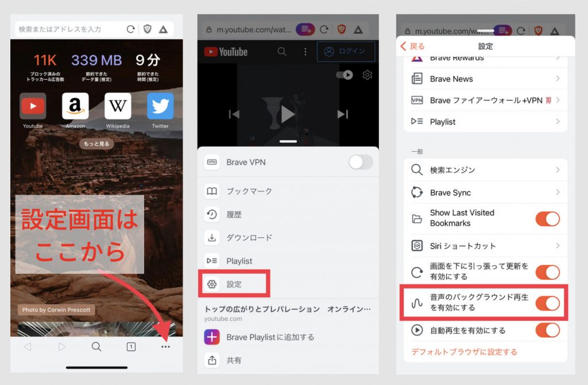Turn off Show Last Visited Bookmarks
The image size is (588, 385).
[547, 218]
